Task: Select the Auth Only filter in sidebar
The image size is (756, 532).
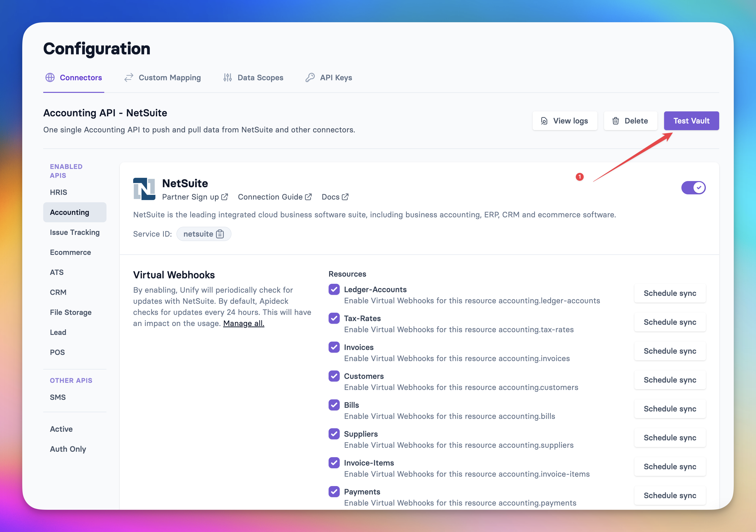Action: coord(68,449)
